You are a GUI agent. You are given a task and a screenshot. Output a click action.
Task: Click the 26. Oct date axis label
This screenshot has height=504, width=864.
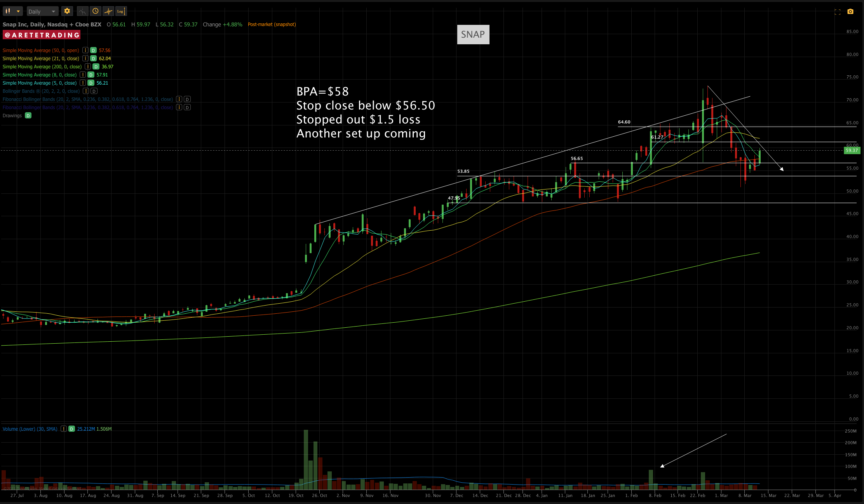click(x=320, y=495)
